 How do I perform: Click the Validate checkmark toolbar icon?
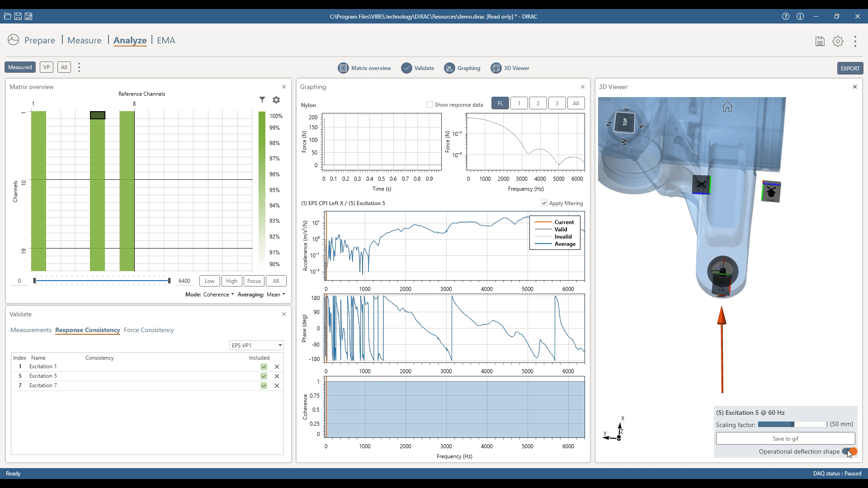point(406,68)
